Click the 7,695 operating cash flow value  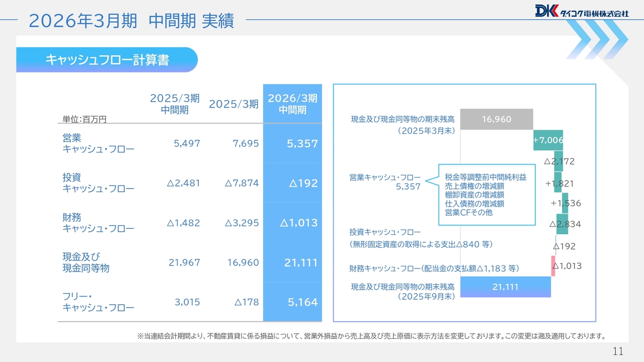pyautogui.click(x=246, y=143)
